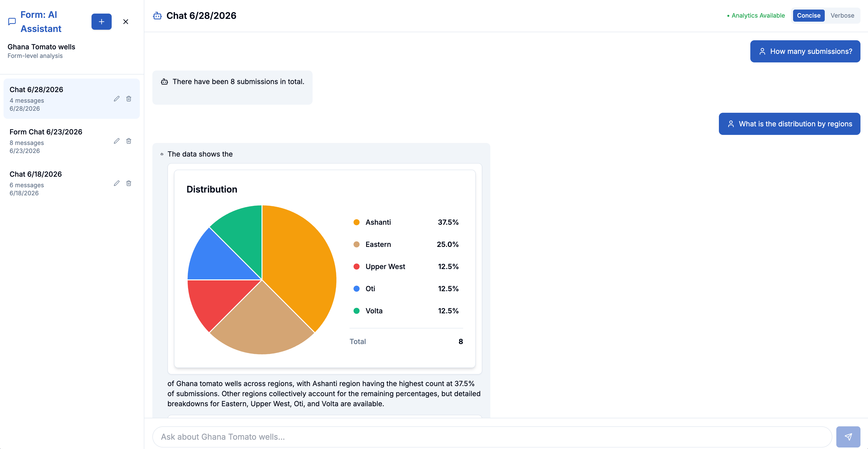Click the Ashanti orange legend dot
This screenshot has width=868, height=449.
[x=357, y=222]
